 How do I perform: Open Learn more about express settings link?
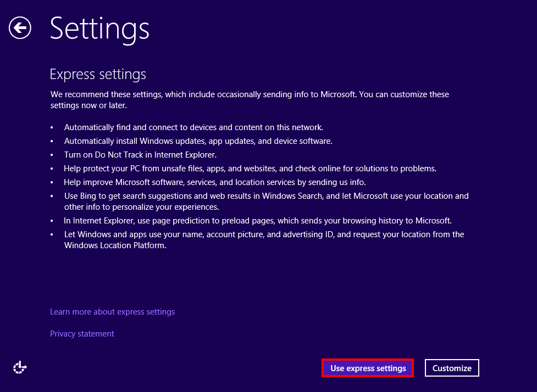click(112, 312)
